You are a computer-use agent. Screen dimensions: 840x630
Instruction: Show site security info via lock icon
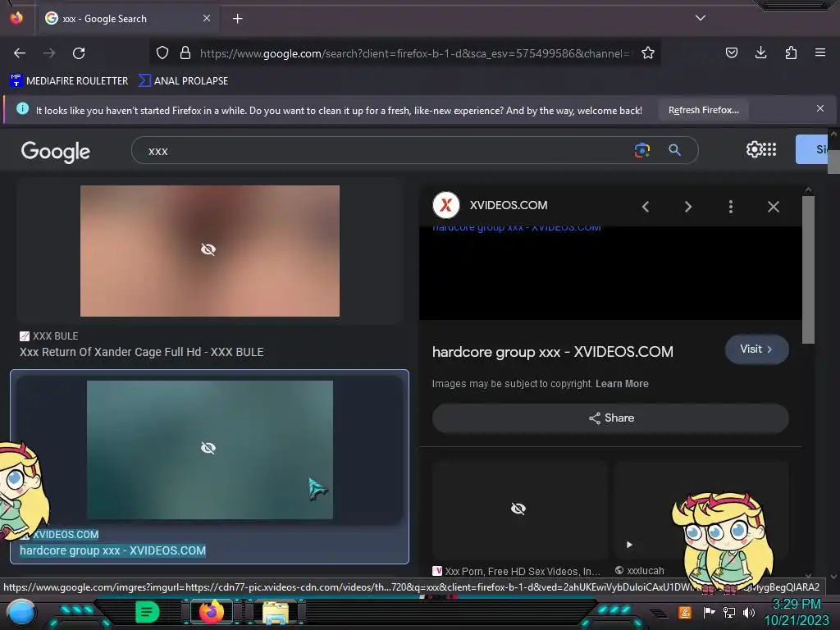[x=185, y=52]
